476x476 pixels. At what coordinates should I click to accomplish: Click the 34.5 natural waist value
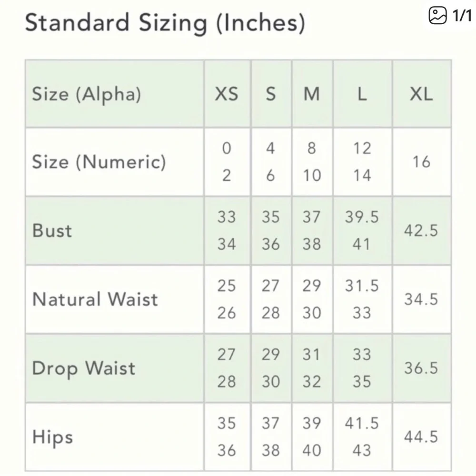pos(421,299)
